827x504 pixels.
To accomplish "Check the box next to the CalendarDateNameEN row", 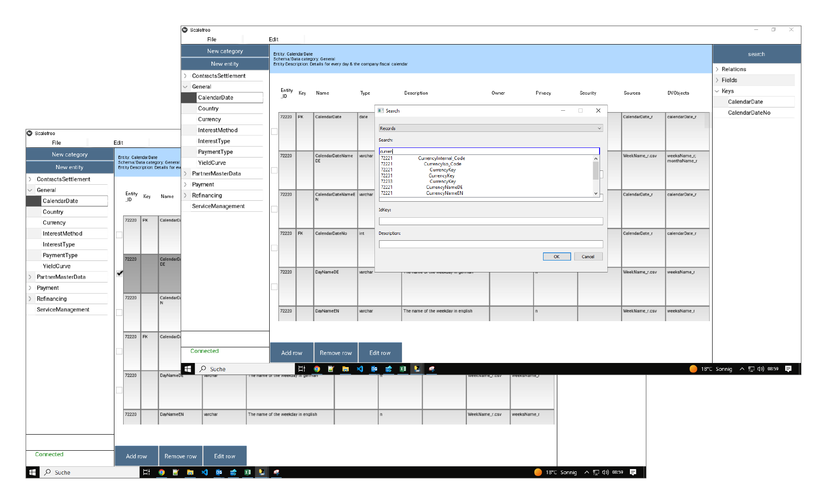I will 274,209.
